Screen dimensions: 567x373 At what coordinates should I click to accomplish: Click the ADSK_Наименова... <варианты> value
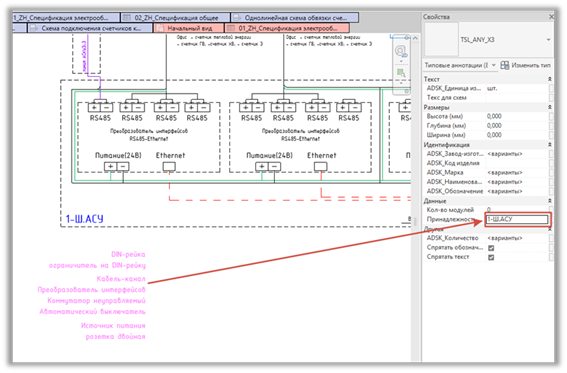coord(517,182)
